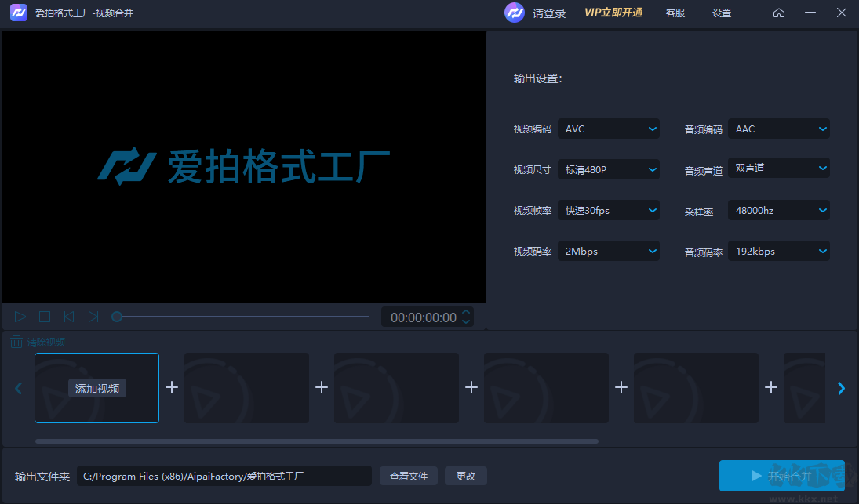Click the playback progress slider handle
The width and height of the screenshot is (859, 504).
click(117, 316)
